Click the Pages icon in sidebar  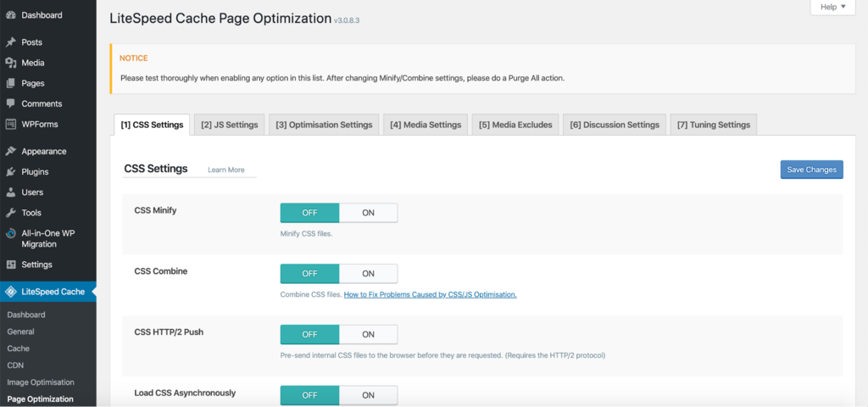10,83
